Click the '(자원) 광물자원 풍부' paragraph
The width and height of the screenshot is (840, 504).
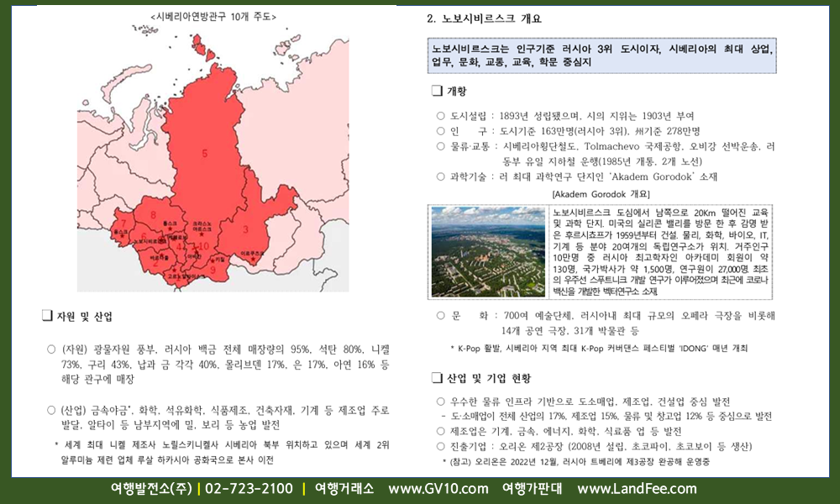click(218, 365)
